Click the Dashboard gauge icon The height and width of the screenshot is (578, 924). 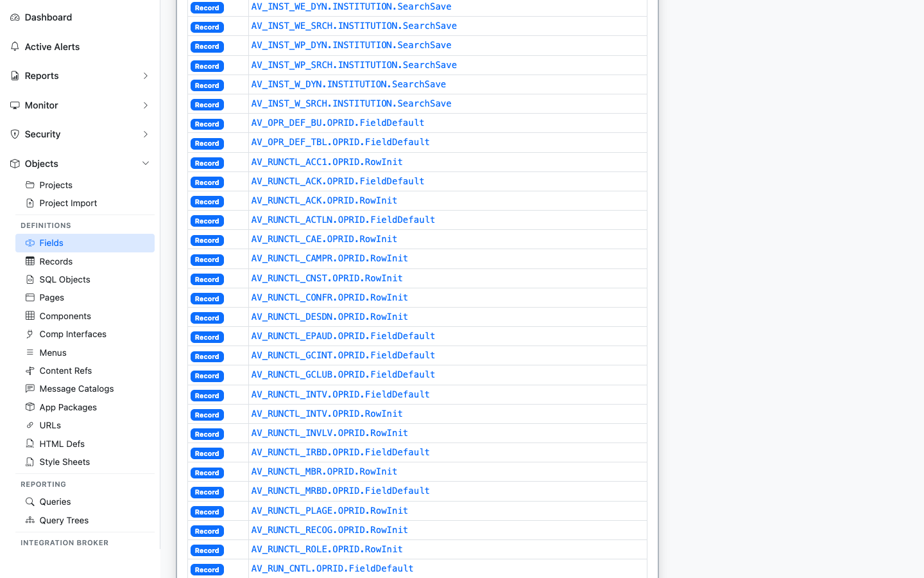[x=15, y=17]
